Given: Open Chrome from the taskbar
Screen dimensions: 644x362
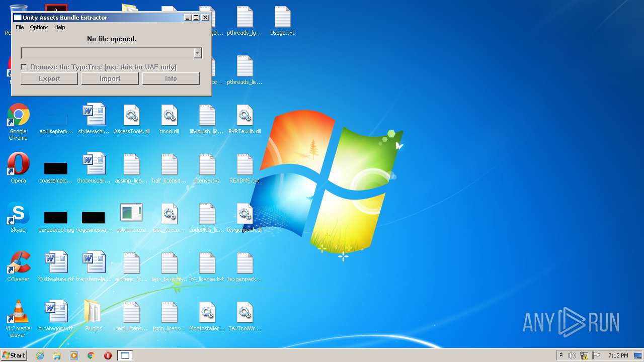Looking at the screenshot, I should click(91, 355).
